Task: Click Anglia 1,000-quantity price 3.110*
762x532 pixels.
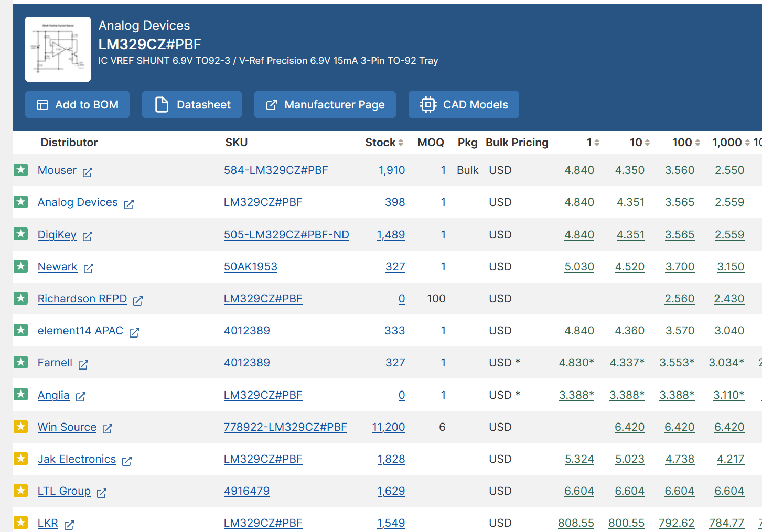Action: 729,395
